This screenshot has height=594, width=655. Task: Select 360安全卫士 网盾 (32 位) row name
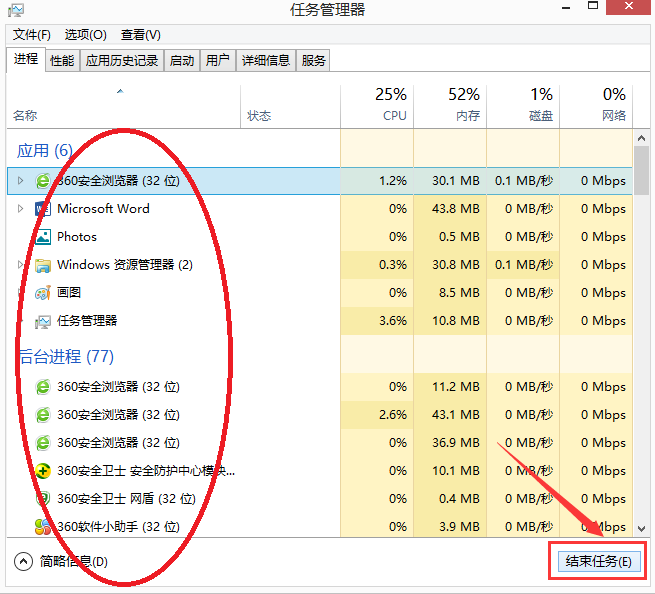click(x=126, y=498)
